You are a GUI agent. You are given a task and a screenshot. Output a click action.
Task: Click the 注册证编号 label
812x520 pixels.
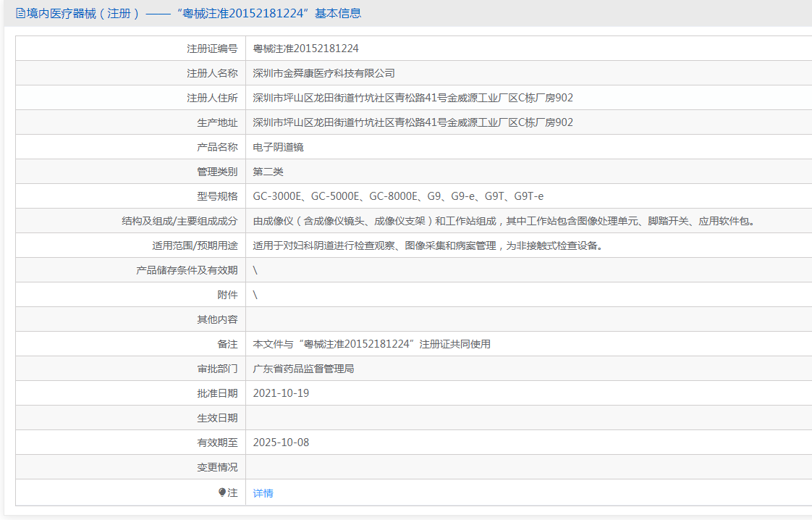click(x=212, y=49)
